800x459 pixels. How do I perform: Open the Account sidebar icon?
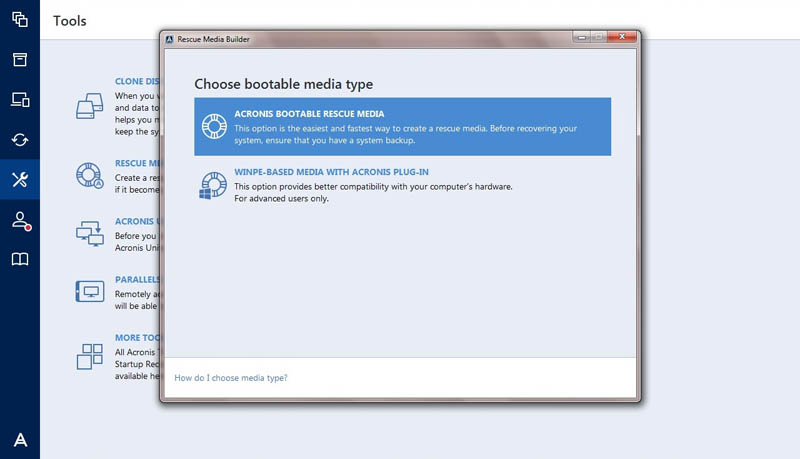(x=21, y=221)
